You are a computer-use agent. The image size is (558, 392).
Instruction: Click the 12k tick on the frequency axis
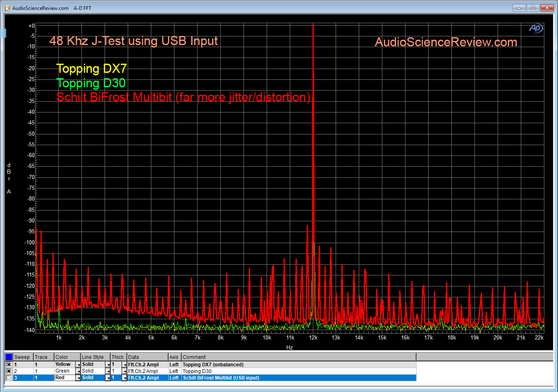click(x=313, y=338)
